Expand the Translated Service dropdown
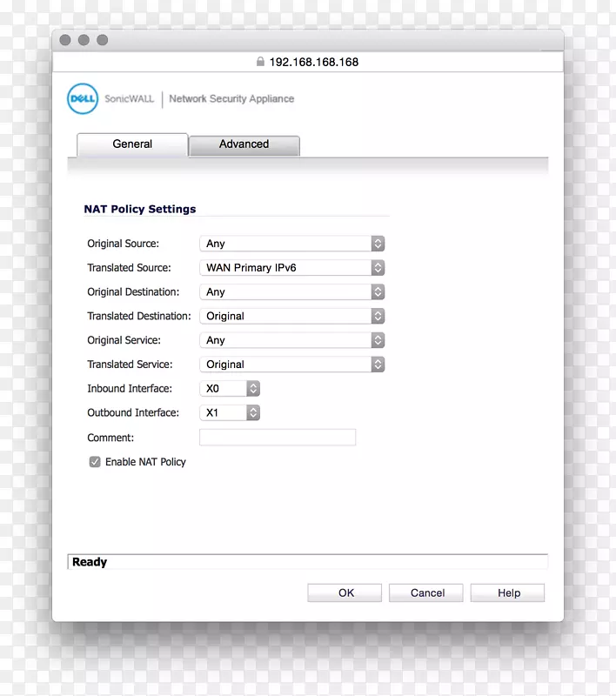 point(291,365)
